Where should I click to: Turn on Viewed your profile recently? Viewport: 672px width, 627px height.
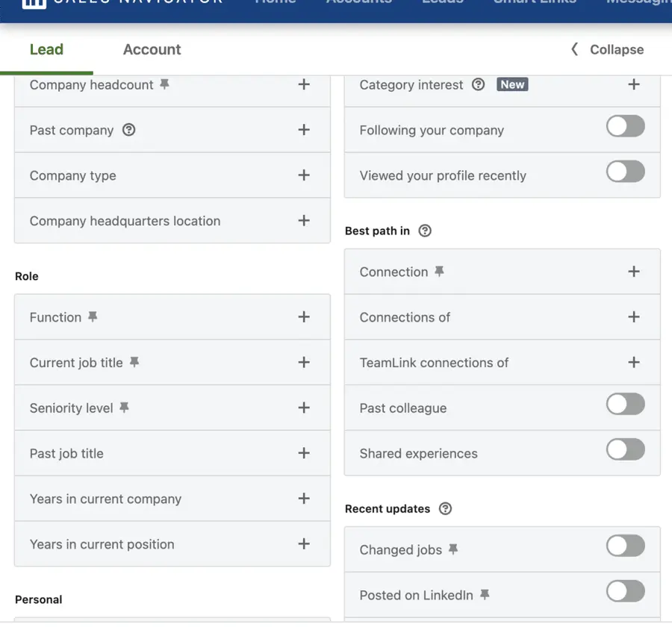[x=625, y=172]
